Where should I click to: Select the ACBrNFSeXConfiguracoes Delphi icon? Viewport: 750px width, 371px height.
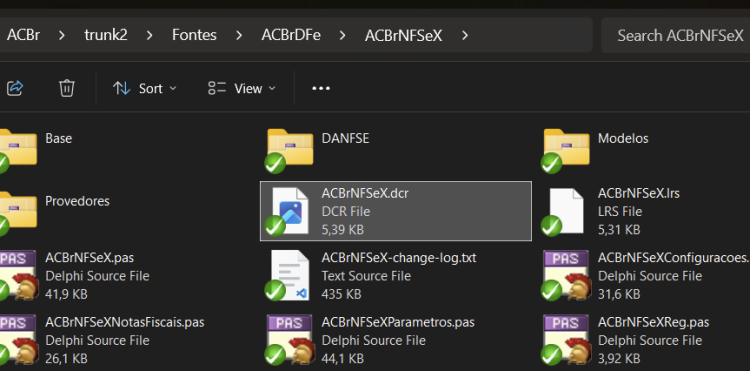tap(565, 275)
